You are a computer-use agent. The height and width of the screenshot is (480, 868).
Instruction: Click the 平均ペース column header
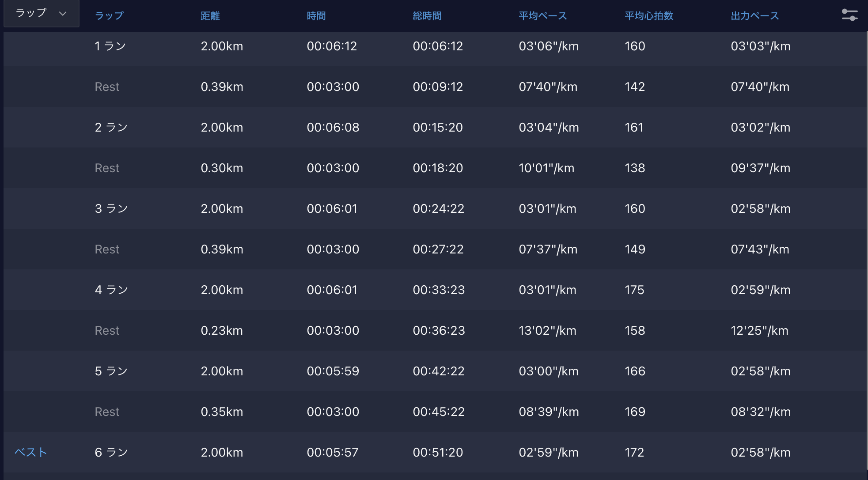coord(542,16)
